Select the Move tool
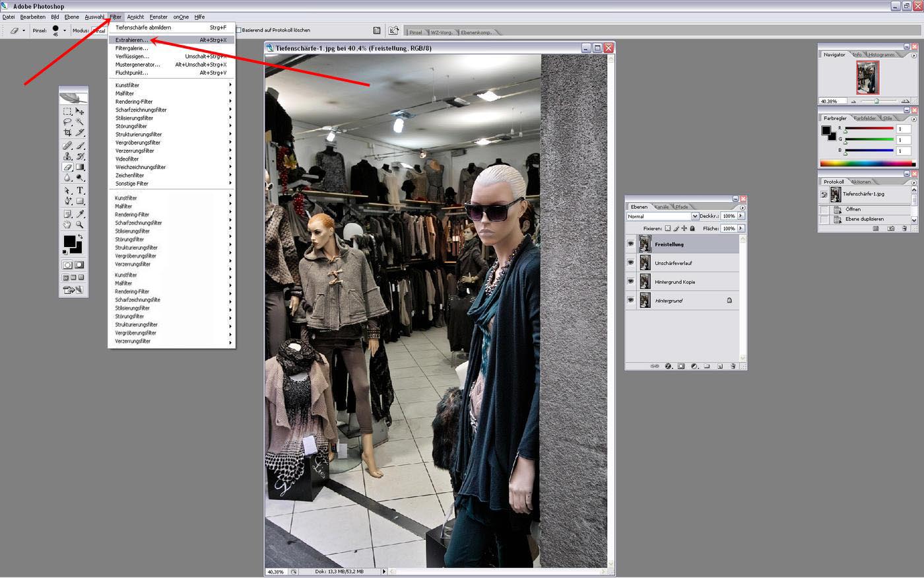The width and height of the screenshot is (924, 578). pos(80,112)
